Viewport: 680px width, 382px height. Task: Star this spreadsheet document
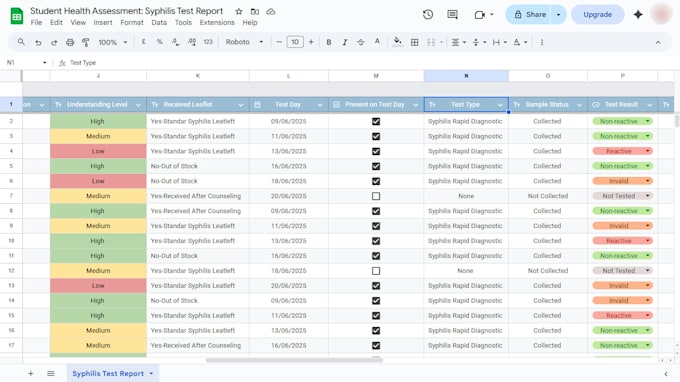click(x=239, y=12)
